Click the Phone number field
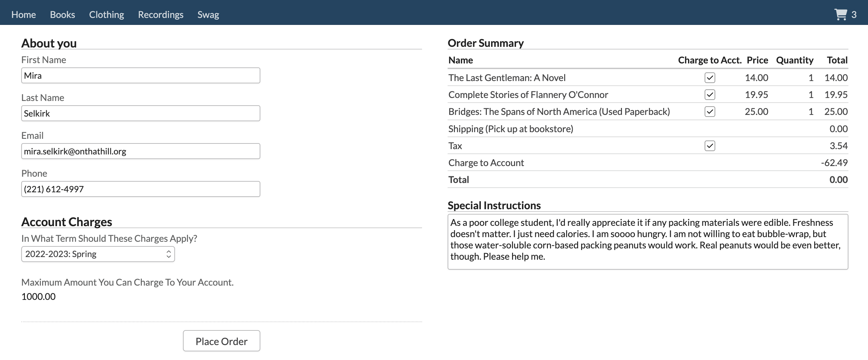 pyautogui.click(x=140, y=189)
